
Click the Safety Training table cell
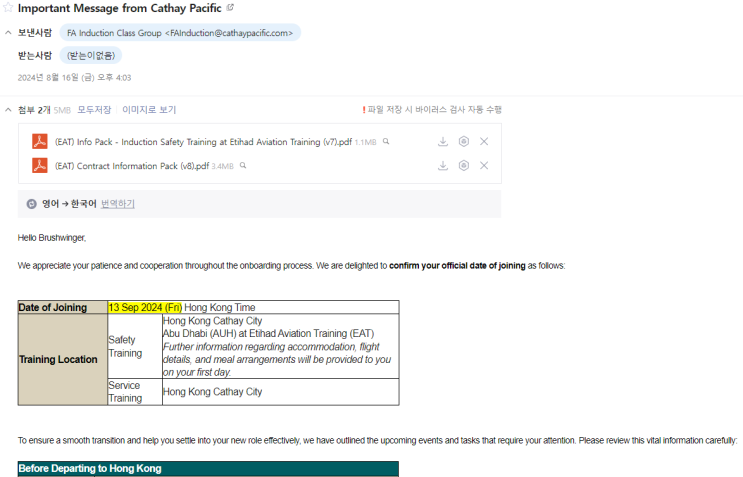pyautogui.click(x=135, y=346)
